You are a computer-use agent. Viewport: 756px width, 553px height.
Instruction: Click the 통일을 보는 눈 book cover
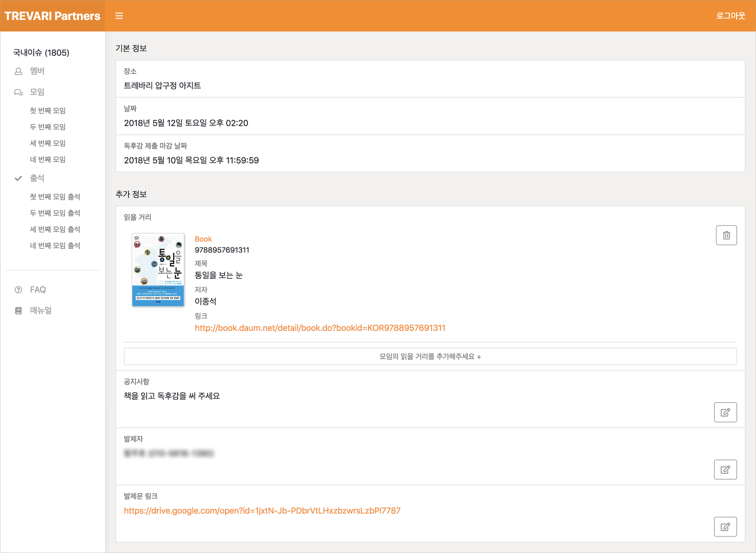(x=158, y=269)
